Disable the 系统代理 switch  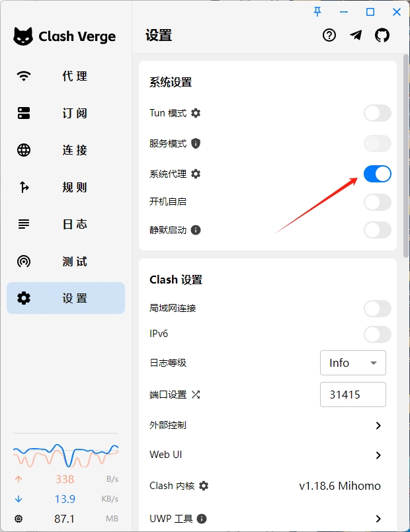pyautogui.click(x=378, y=174)
